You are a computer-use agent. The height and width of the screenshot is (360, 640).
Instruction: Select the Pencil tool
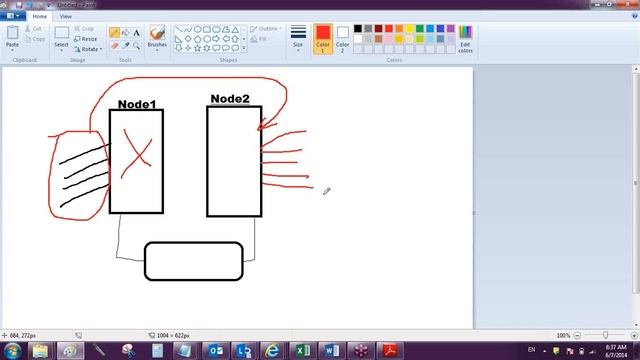114,32
